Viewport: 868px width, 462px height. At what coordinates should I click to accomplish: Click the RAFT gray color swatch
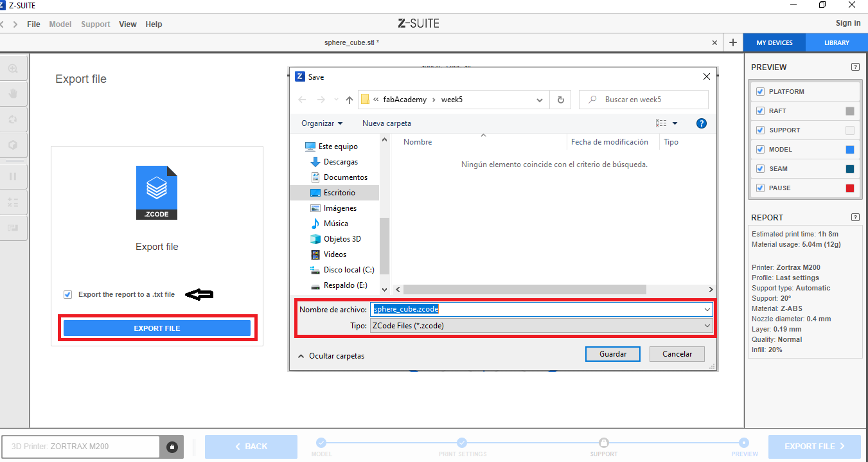850,111
